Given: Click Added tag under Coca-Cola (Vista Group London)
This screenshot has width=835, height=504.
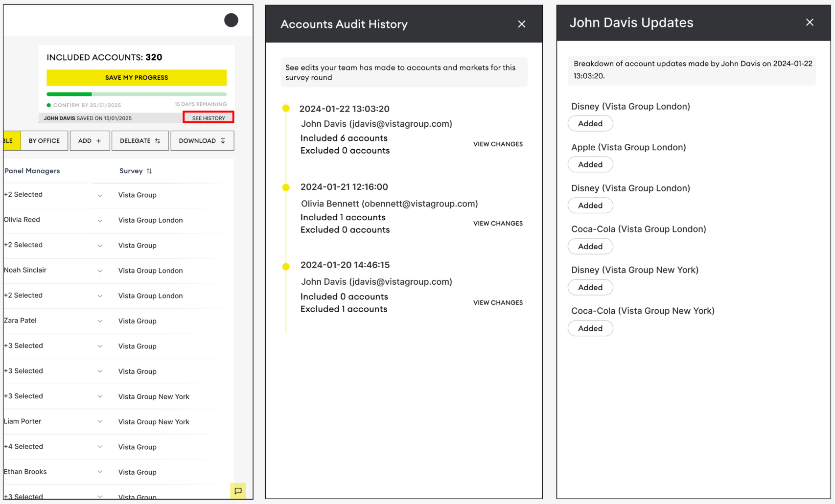Looking at the screenshot, I should [x=590, y=246].
